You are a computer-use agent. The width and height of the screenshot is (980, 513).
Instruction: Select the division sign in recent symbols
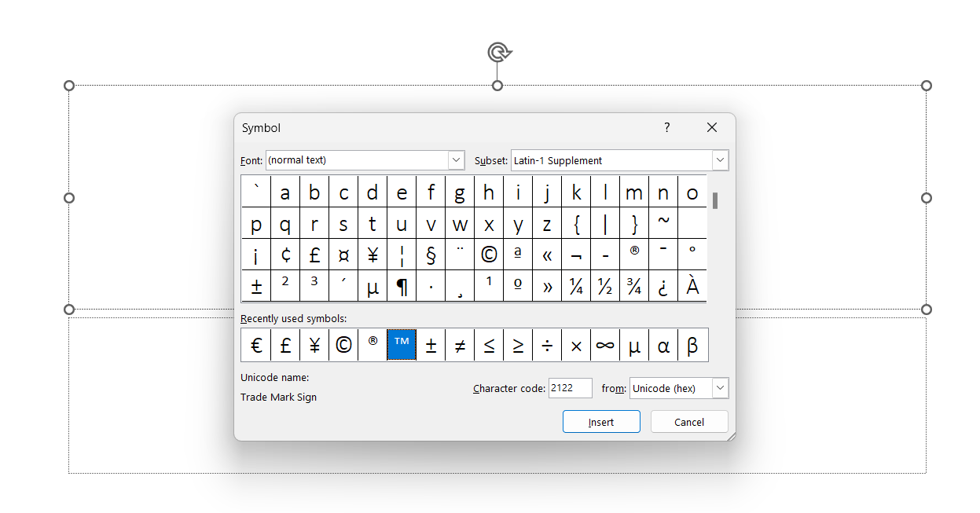tap(547, 346)
